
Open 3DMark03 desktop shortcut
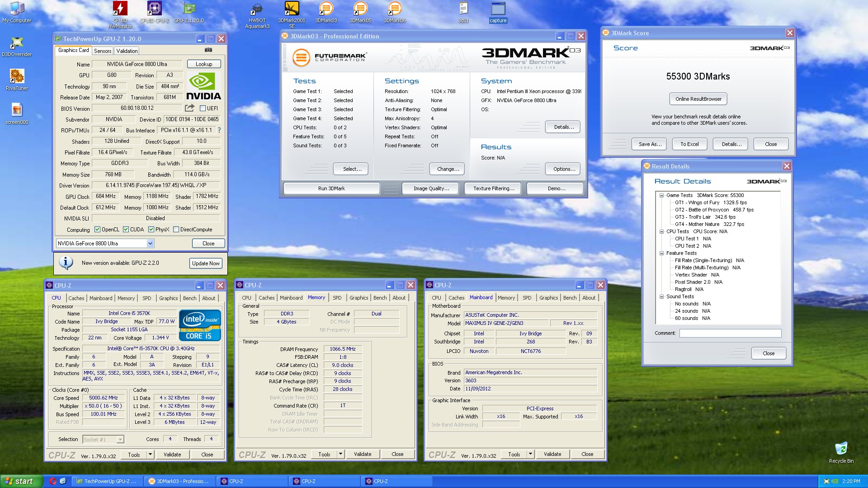326,12
